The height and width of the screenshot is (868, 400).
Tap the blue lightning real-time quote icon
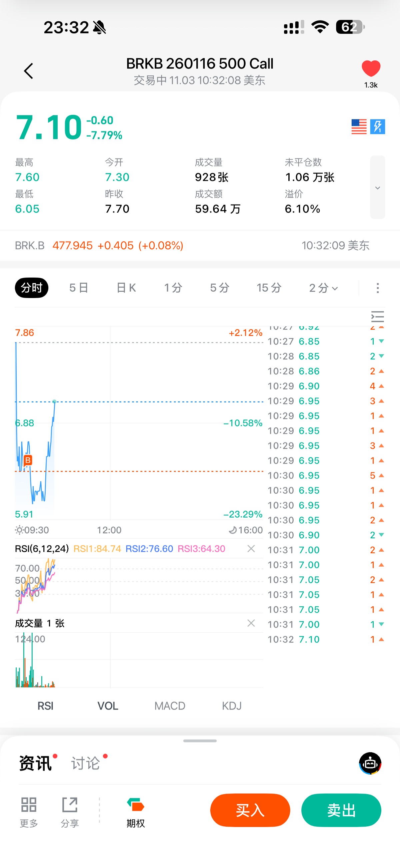click(377, 127)
